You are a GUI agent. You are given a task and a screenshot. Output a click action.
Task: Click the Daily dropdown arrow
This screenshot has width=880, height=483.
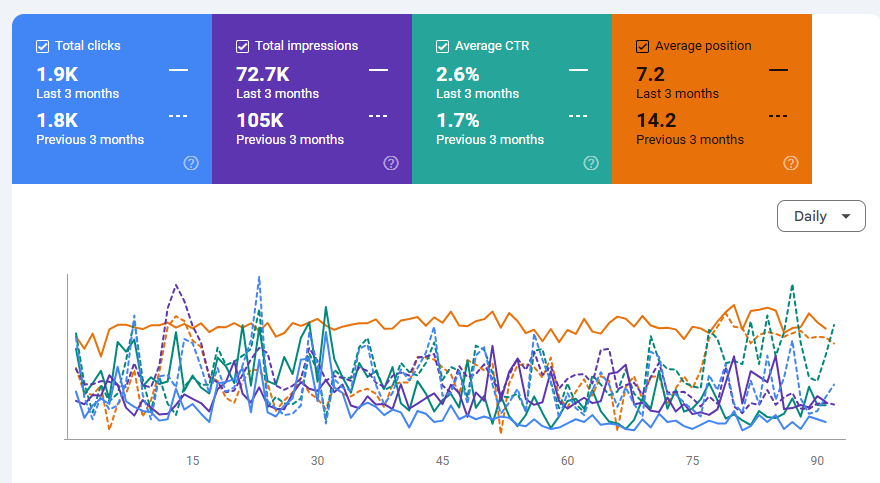(x=847, y=216)
